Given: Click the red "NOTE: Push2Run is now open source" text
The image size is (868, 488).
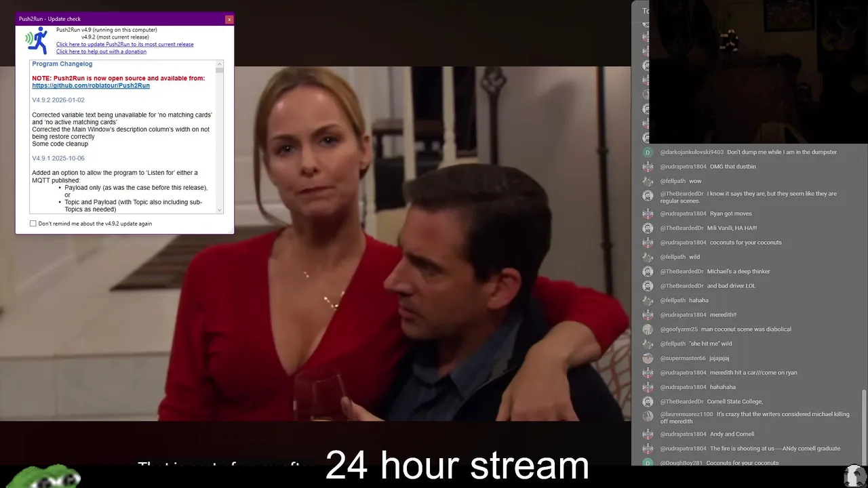Looking at the screenshot, I should coord(119,79).
